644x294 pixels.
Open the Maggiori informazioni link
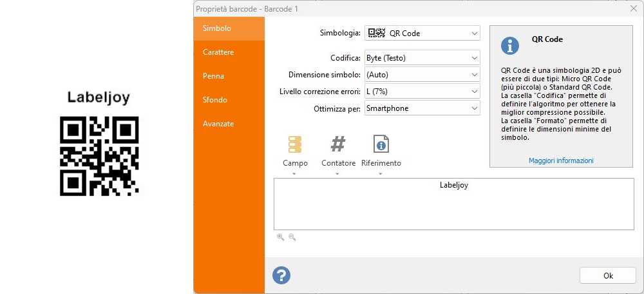(561, 161)
